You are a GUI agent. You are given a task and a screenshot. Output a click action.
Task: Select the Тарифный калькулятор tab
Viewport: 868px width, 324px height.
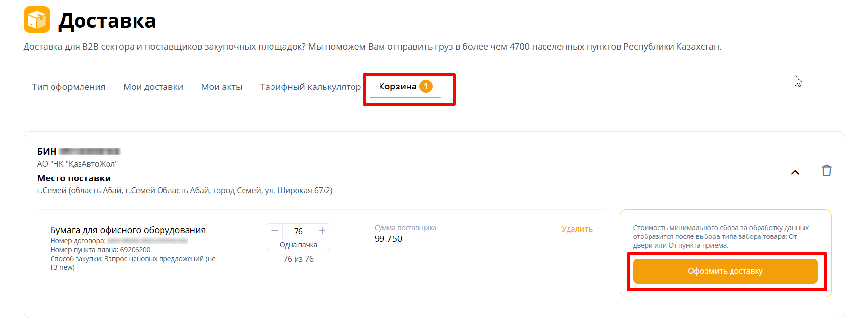coord(310,87)
